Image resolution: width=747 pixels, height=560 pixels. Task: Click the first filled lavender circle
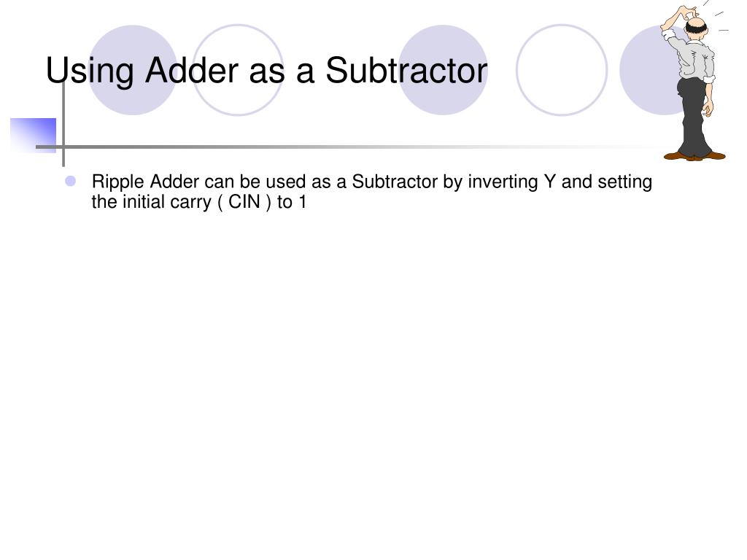pyautogui.click(x=133, y=70)
